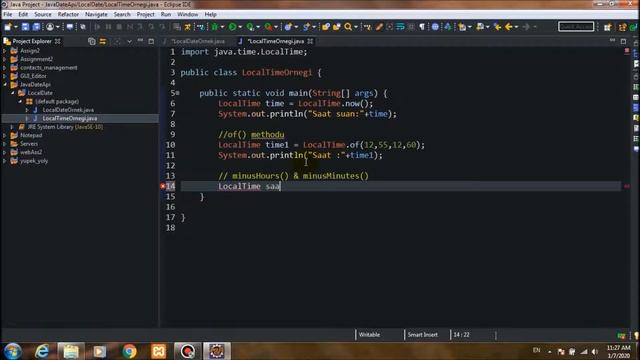The height and width of the screenshot is (360, 640).
Task: Click the Coverage run icon
Action: (250, 27)
